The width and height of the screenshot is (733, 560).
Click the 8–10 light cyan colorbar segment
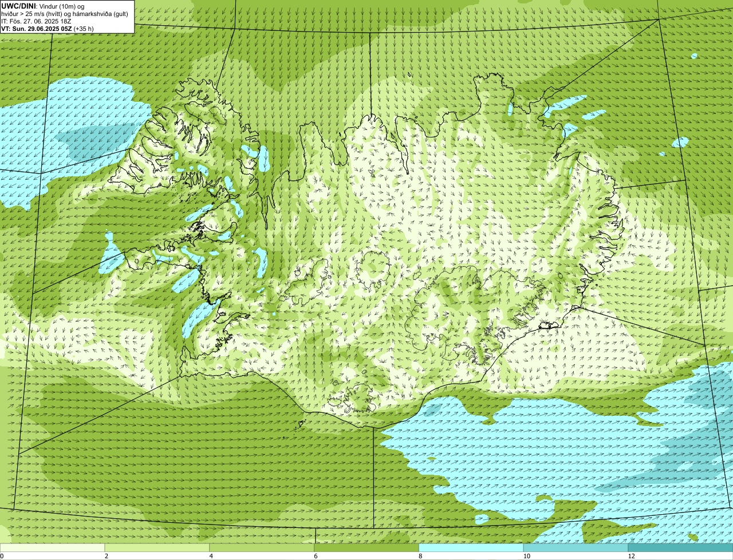pos(471,548)
